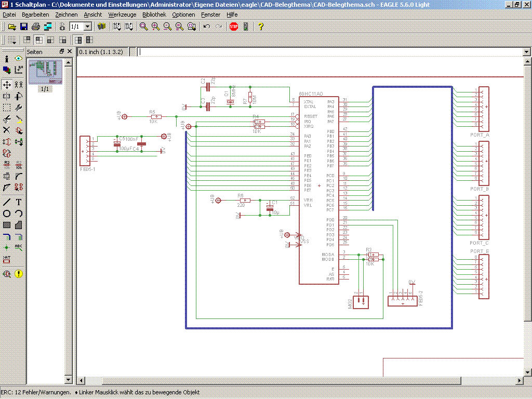Image resolution: width=532 pixels, height=399 pixels.
Task: Open the sheet selector 1/1 dropdown
Action: 88,26
